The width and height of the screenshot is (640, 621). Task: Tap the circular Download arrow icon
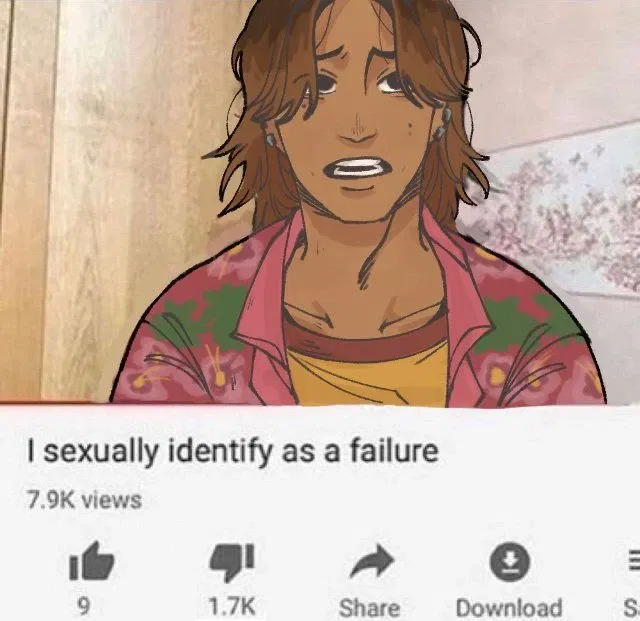click(x=510, y=561)
